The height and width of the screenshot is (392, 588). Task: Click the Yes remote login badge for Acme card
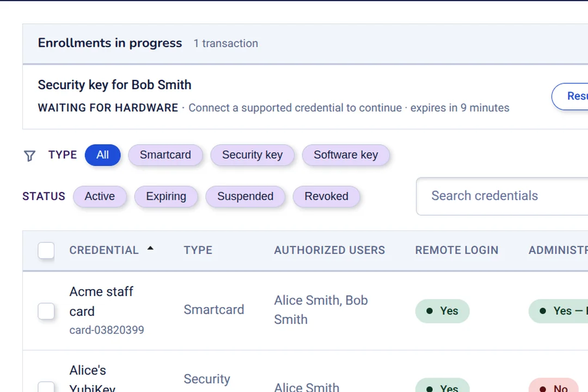(x=443, y=311)
